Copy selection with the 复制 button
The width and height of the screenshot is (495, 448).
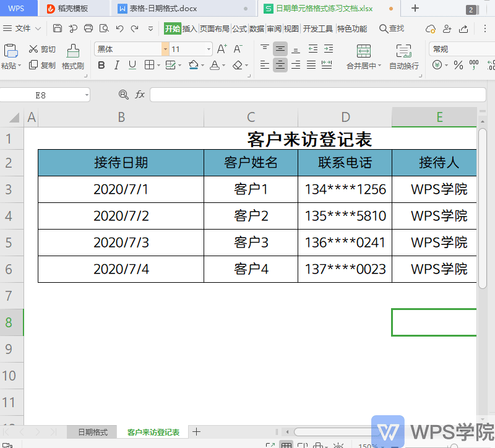click(x=42, y=65)
